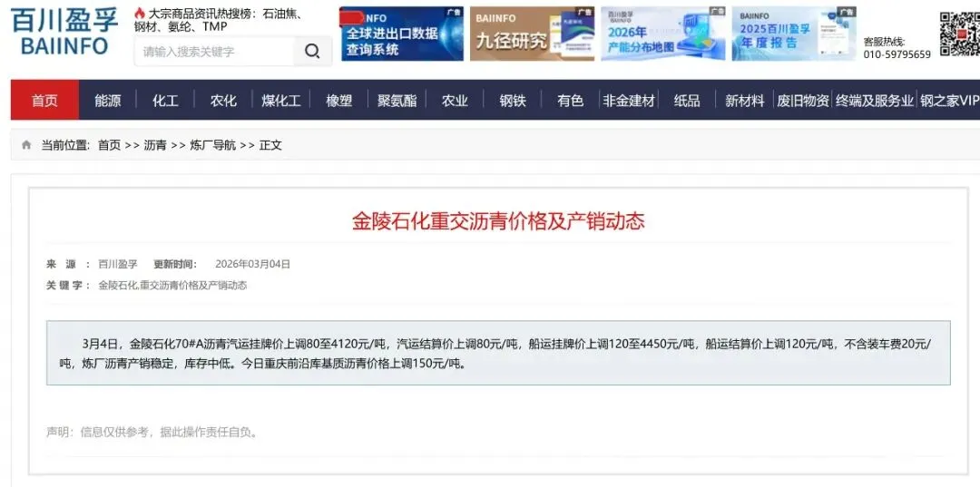Click the flame hot-search icon
Screen dimensions: 980x487
[140, 13]
